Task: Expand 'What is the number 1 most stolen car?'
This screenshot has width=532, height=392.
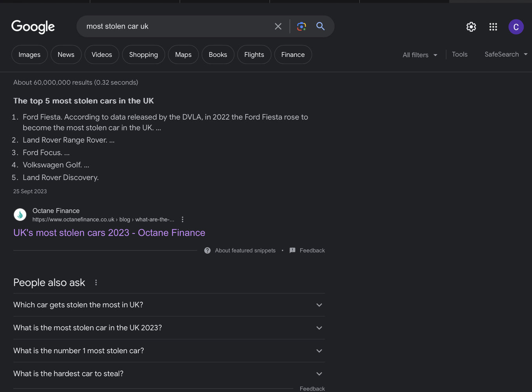Action: (169, 351)
